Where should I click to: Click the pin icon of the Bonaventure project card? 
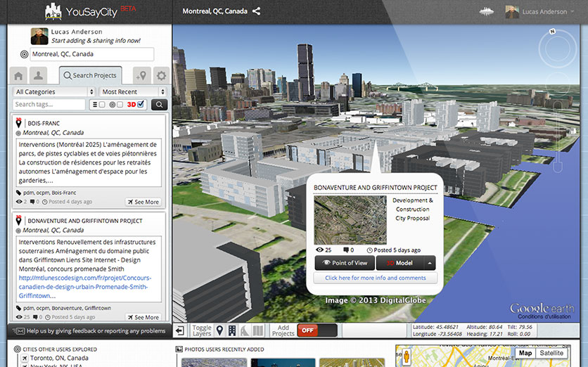point(18,220)
